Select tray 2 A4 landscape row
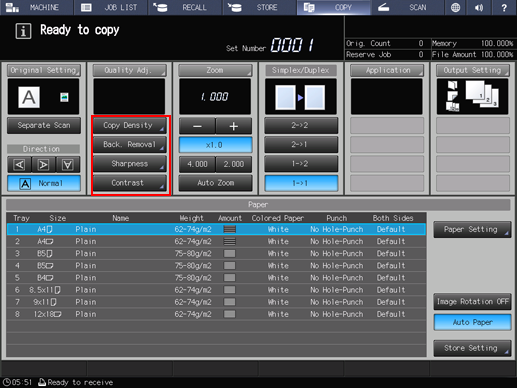This screenshot has height=388, width=517. pyautogui.click(x=216, y=241)
